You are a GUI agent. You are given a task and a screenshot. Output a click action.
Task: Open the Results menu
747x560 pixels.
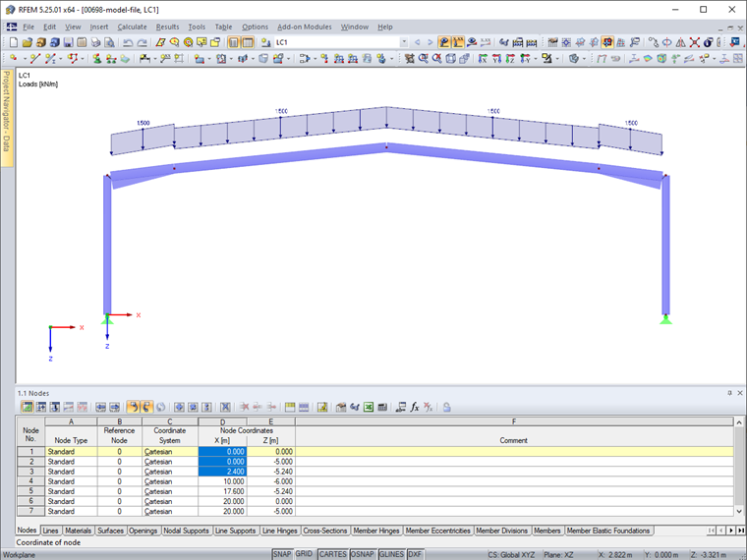167,28
